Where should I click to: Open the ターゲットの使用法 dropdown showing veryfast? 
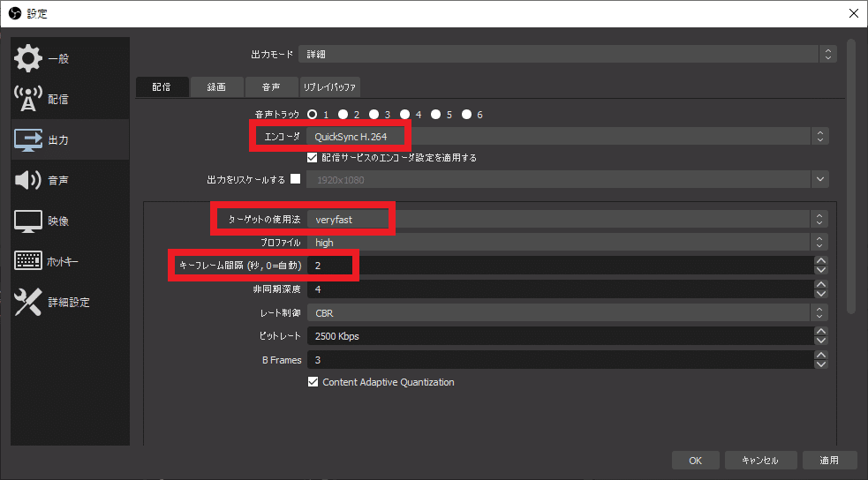[x=568, y=219]
